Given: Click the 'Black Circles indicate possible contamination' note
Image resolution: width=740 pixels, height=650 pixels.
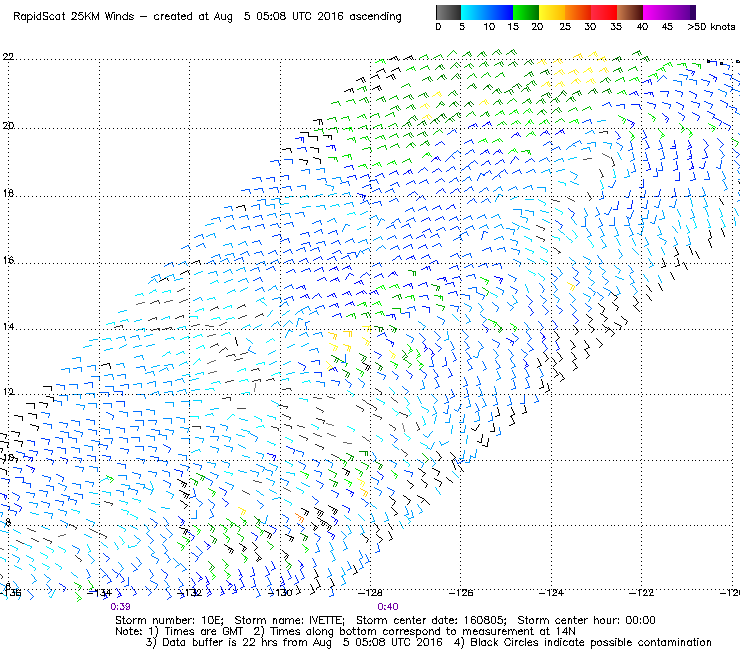Looking at the screenshot, I should pyautogui.click(x=591, y=642).
